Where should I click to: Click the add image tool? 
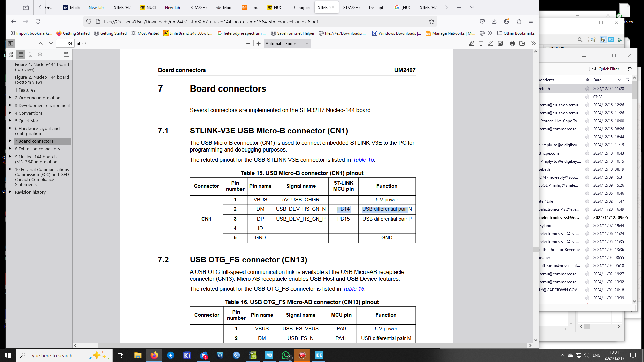500,43
